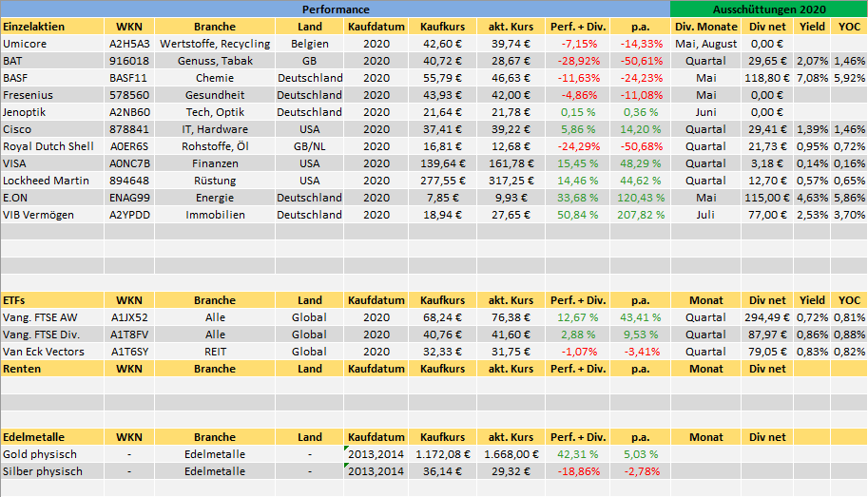This screenshot has width=868, height=497.
Task: Select BAT performance -28,92%
Action: (577, 61)
